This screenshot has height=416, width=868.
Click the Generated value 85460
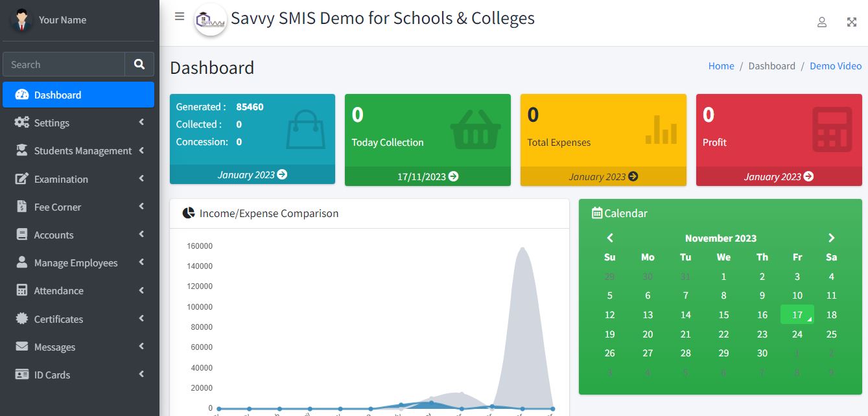(250, 106)
